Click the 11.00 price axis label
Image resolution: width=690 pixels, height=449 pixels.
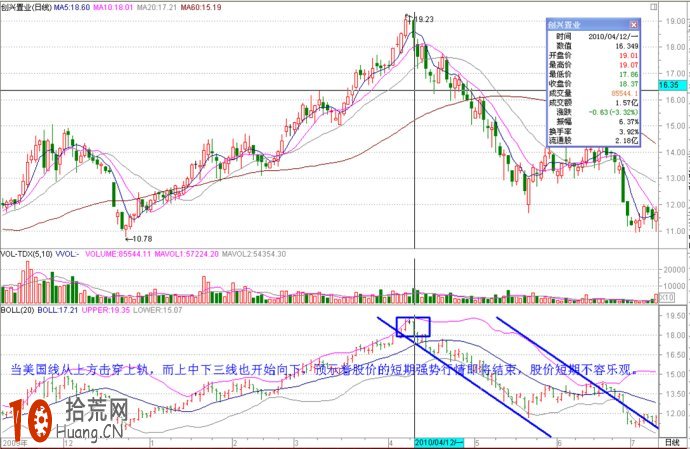point(675,231)
